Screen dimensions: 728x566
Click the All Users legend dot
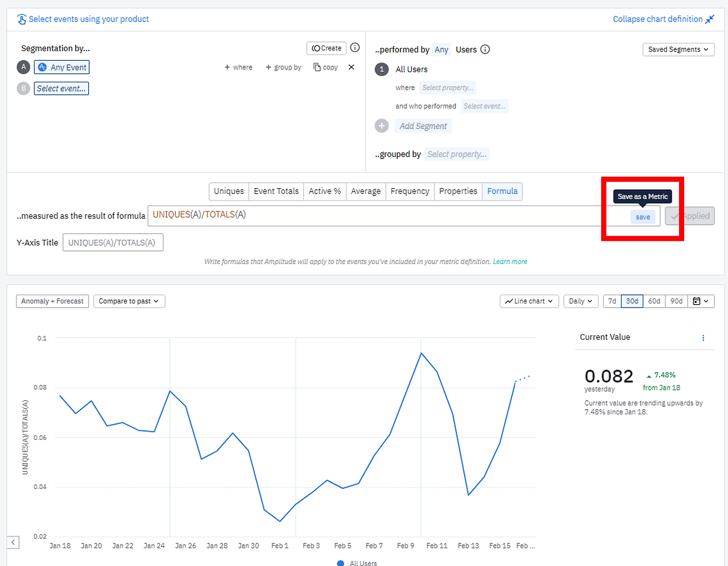(341, 563)
